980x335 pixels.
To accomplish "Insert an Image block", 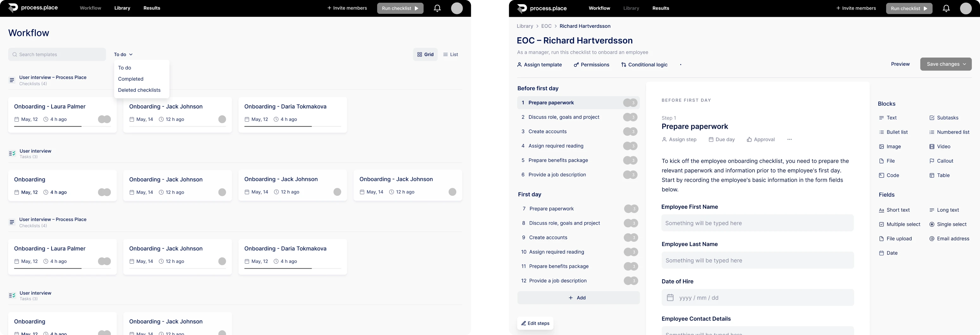I will [x=890, y=146].
